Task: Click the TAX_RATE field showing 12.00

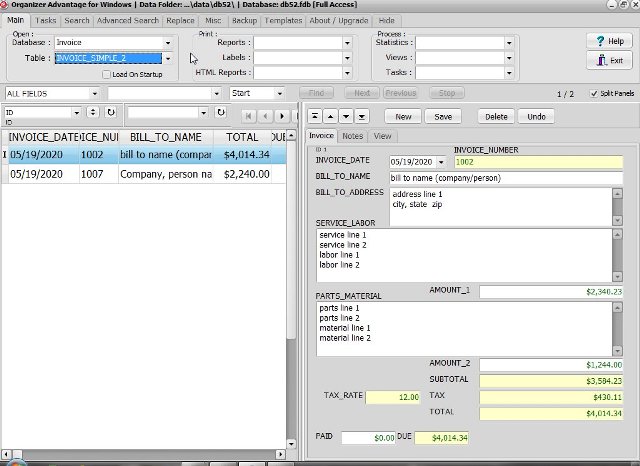Action: (x=393, y=397)
